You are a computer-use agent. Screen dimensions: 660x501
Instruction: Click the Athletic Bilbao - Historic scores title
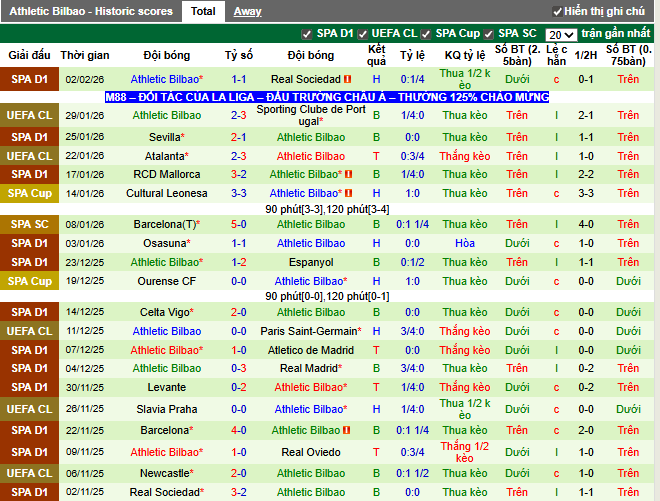[91, 11]
